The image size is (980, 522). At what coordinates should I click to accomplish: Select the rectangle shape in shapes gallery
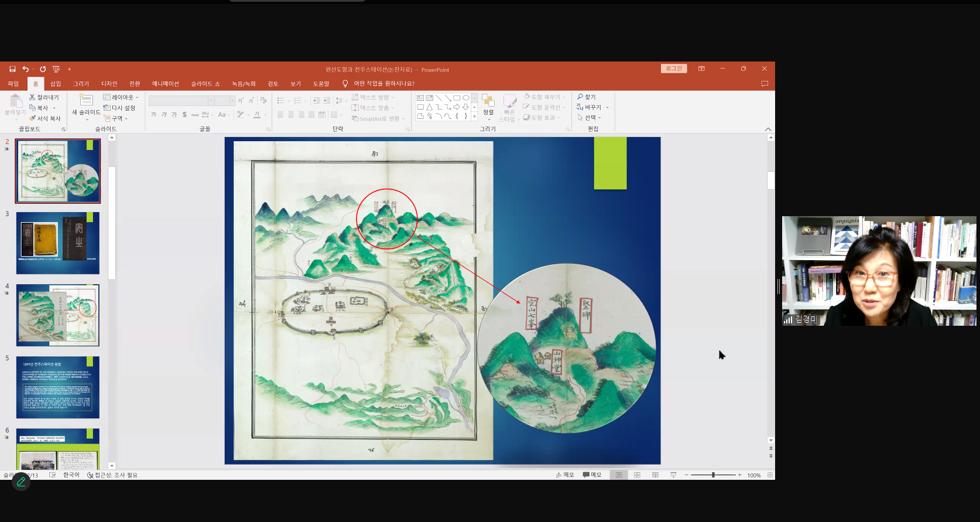457,98
